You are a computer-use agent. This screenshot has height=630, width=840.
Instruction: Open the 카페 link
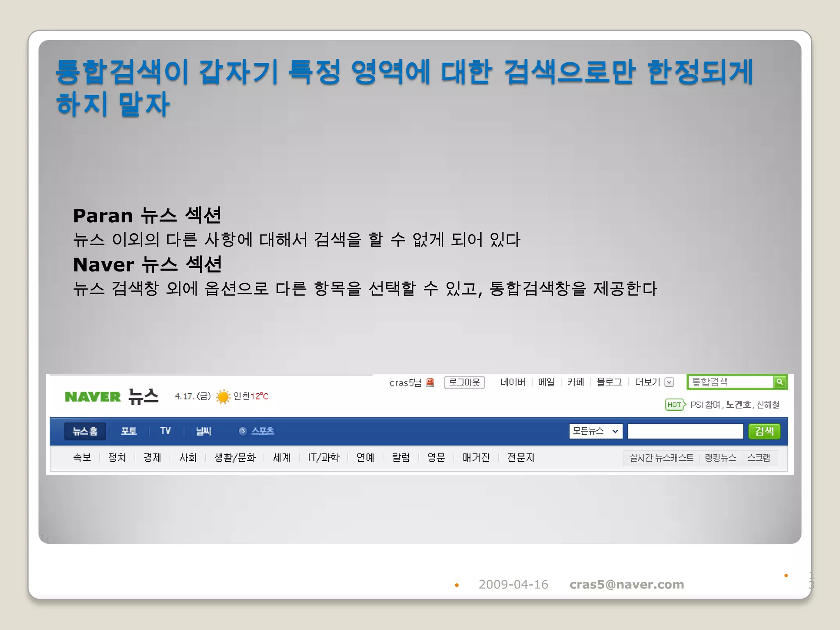575,382
